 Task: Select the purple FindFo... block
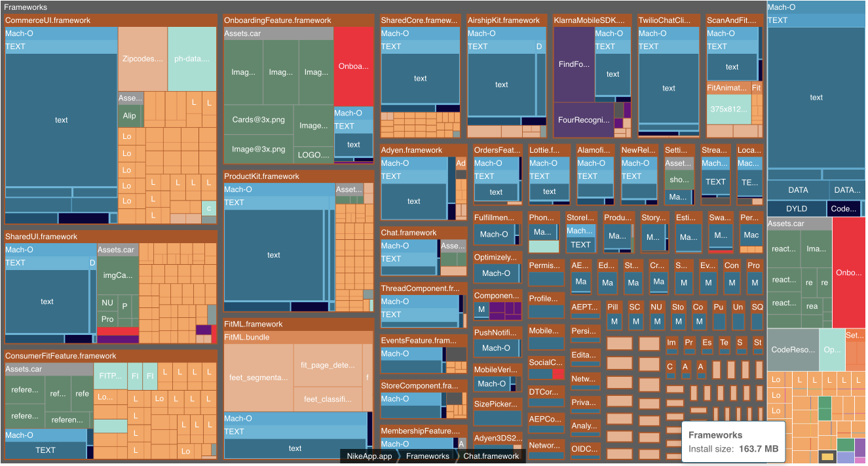tap(573, 64)
